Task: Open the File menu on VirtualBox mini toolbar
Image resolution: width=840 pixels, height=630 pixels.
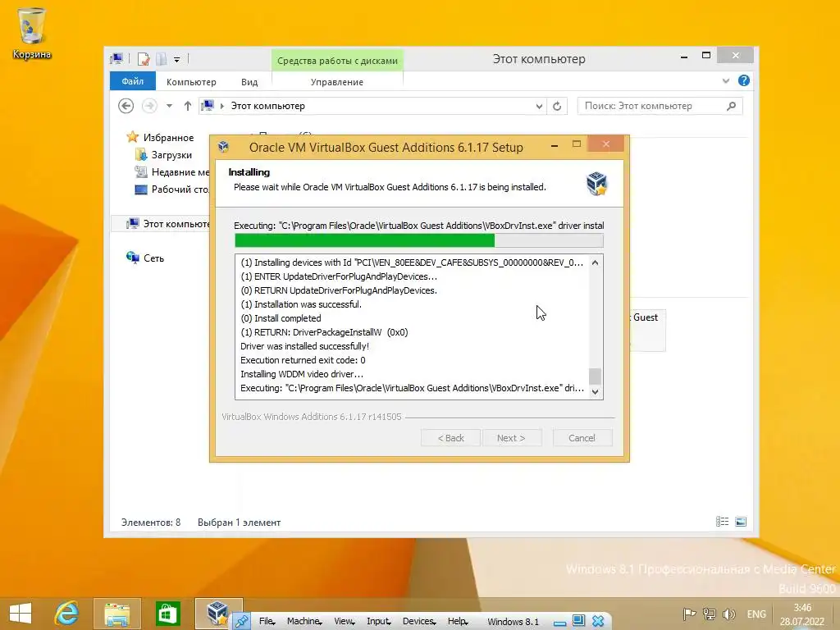Action: (x=267, y=621)
